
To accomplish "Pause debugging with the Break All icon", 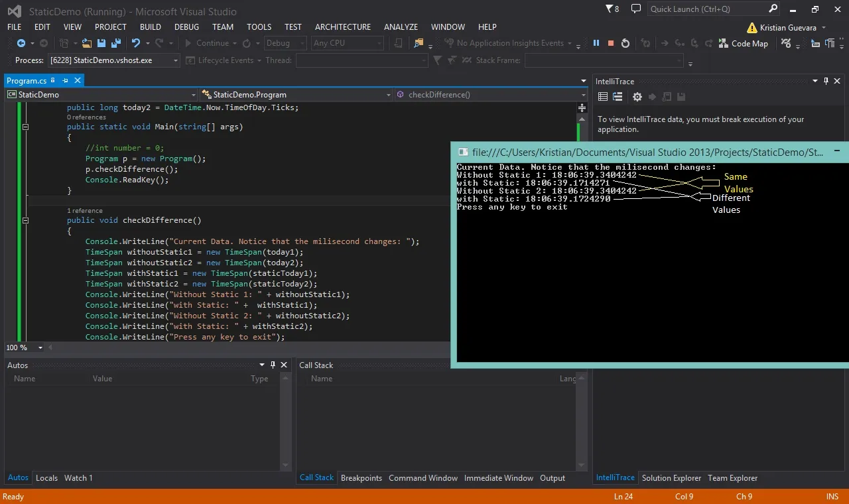I will (x=596, y=43).
